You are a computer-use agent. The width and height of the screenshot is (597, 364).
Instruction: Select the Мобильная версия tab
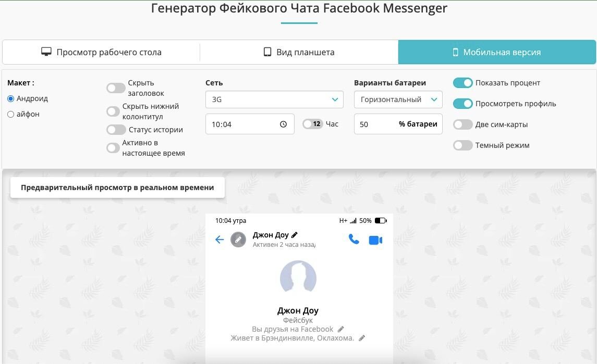pos(497,52)
